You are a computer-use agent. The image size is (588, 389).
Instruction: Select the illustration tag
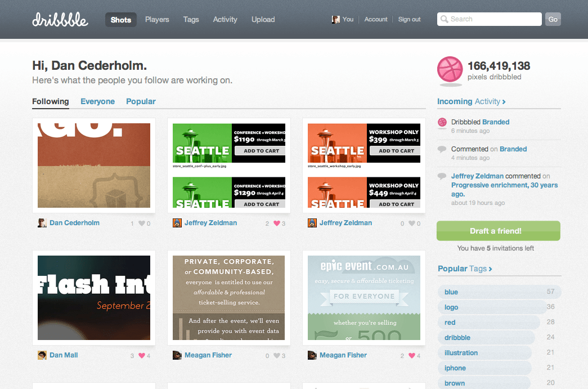tap(461, 353)
